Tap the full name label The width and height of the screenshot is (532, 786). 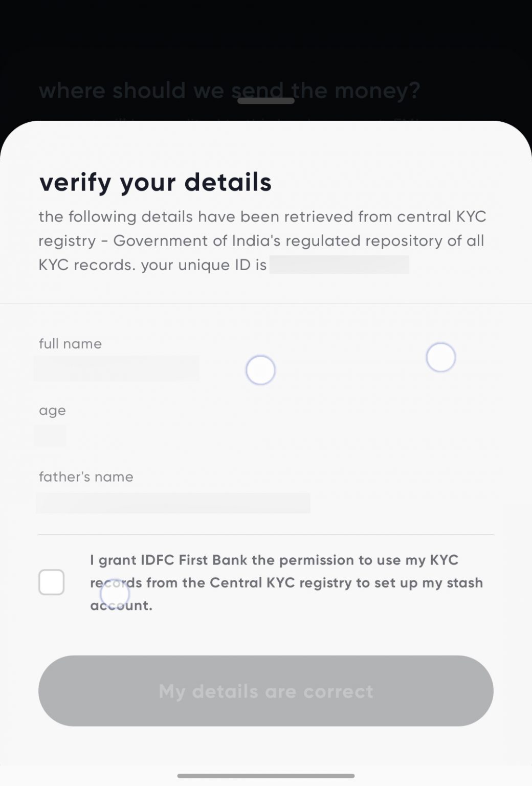click(x=70, y=344)
